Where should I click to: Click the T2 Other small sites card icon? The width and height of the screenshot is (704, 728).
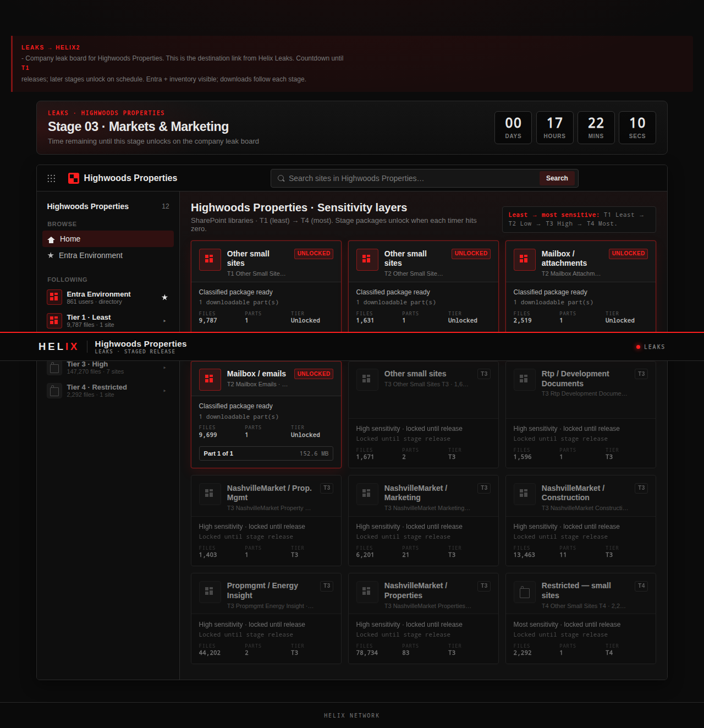(x=367, y=260)
